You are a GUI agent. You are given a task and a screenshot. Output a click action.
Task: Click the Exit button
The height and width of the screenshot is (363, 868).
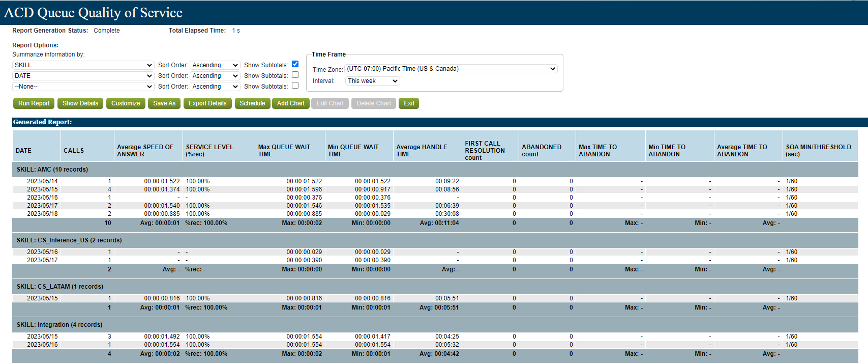click(409, 103)
